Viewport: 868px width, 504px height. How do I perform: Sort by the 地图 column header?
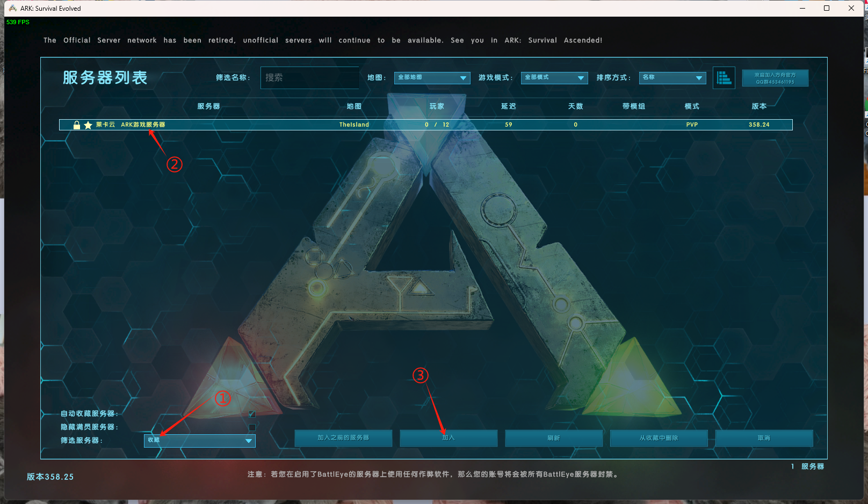point(354,106)
